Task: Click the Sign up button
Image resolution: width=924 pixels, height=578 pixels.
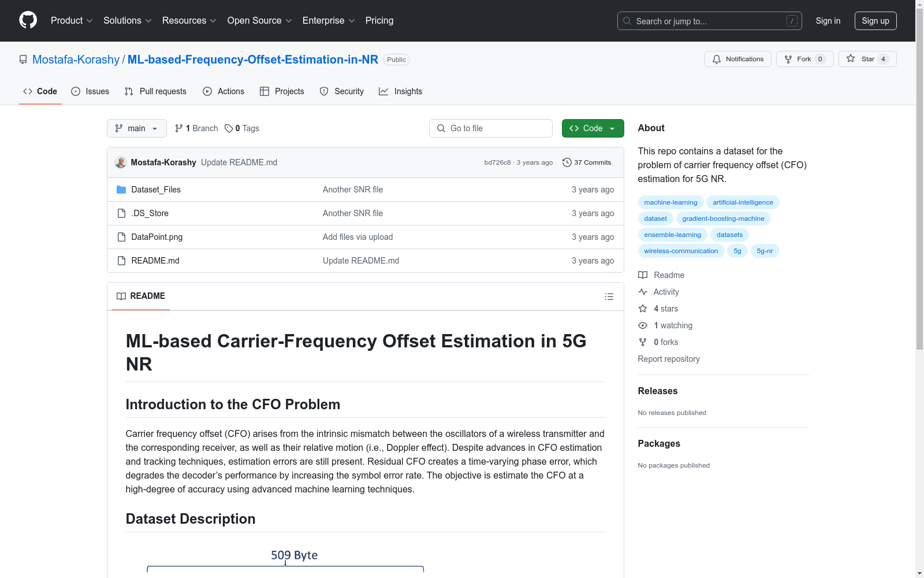Action: 875,21
